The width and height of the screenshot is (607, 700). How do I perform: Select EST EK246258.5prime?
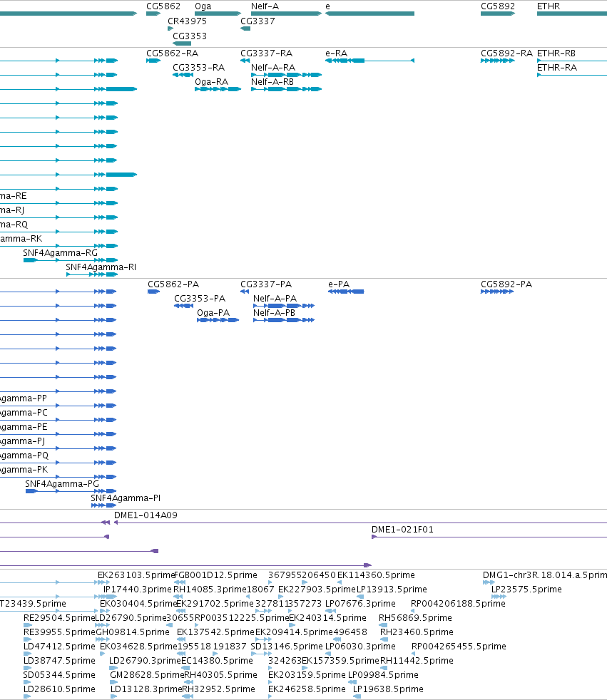pyautogui.click(x=307, y=689)
